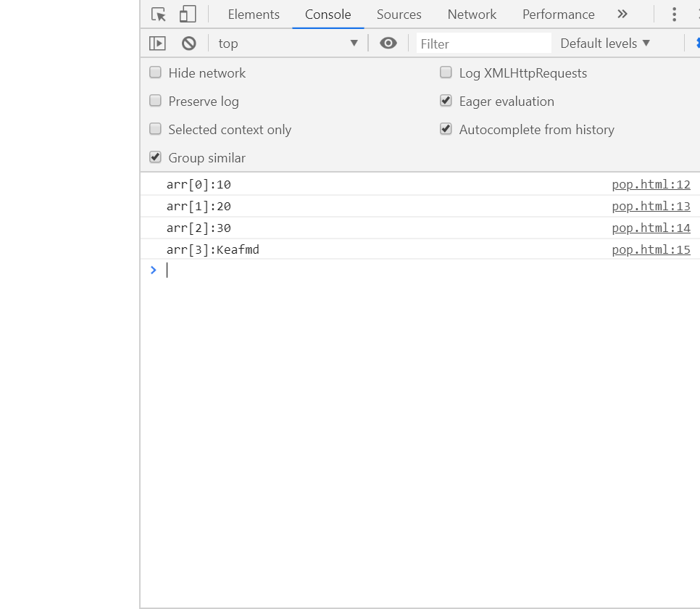Enable the Preserve log checkbox

pyautogui.click(x=155, y=101)
